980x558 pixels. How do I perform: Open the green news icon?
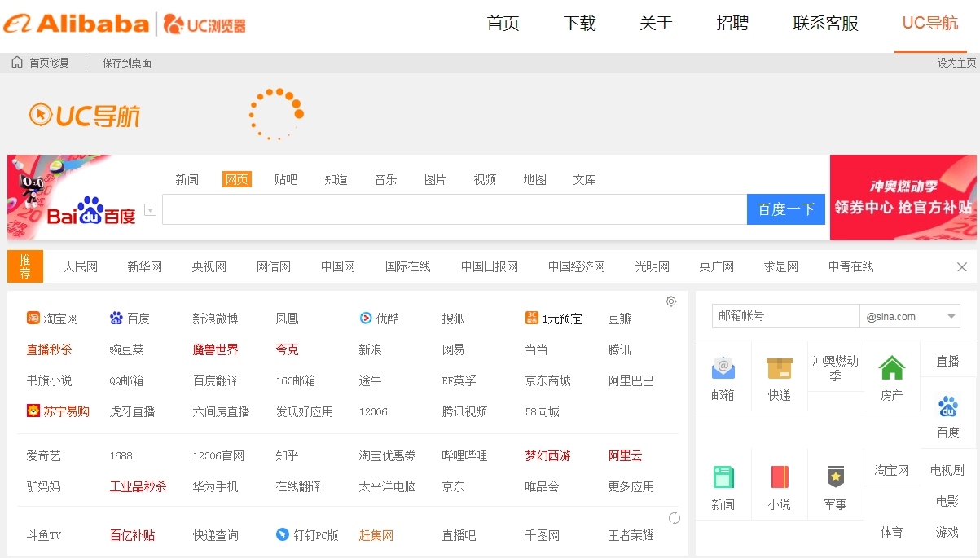coord(723,477)
